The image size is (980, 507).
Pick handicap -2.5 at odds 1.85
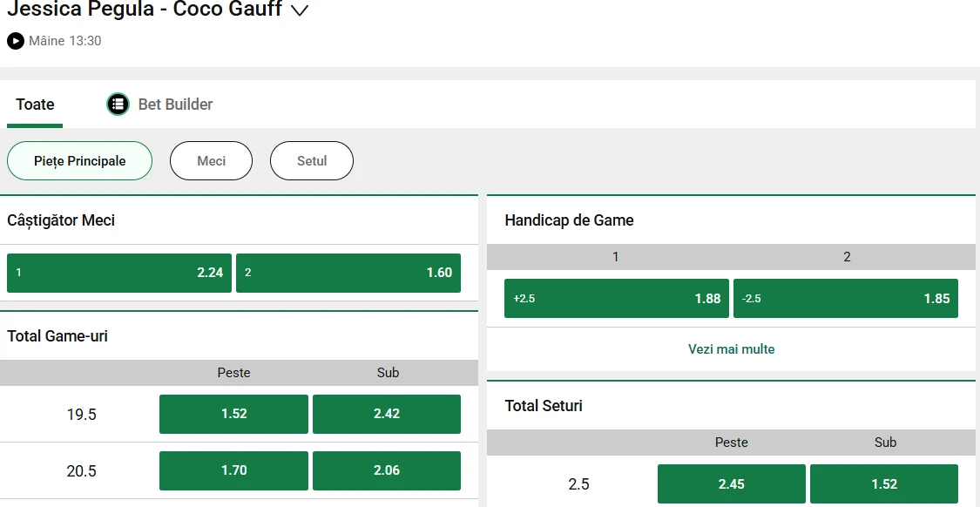click(846, 299)
